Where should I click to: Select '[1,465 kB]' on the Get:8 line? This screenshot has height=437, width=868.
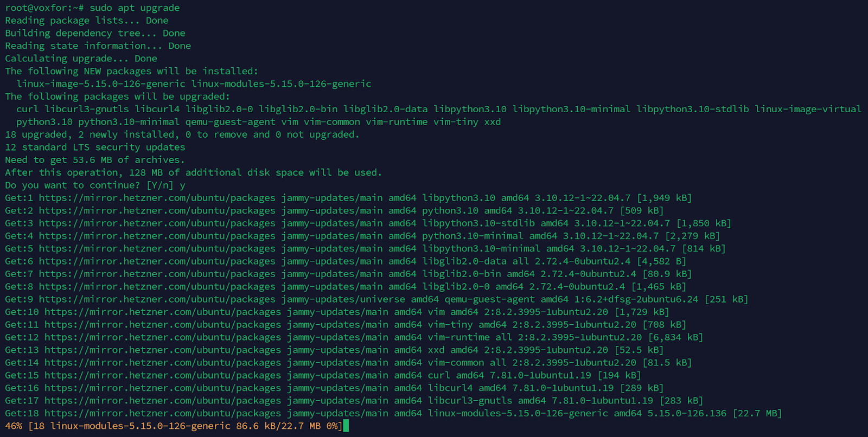click(x=659, y=287)
